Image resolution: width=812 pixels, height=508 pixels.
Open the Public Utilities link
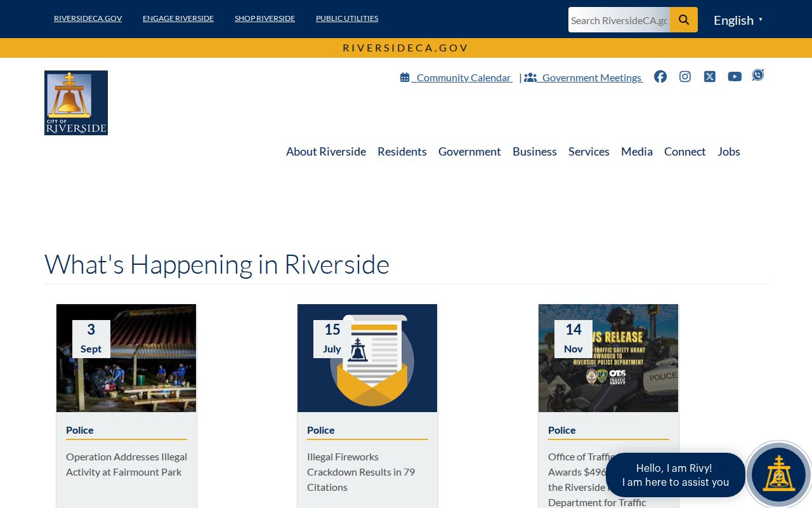(347, 18)
